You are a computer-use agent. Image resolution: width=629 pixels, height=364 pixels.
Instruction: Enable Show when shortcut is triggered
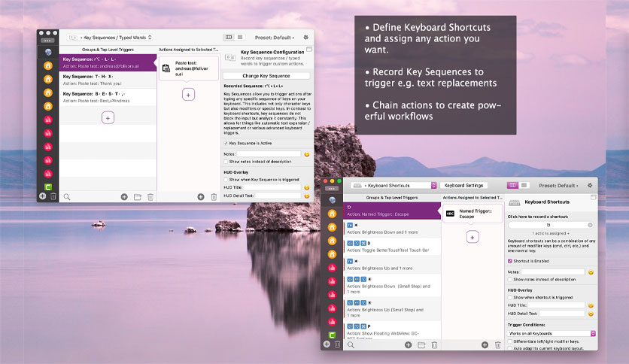(510, 298)
